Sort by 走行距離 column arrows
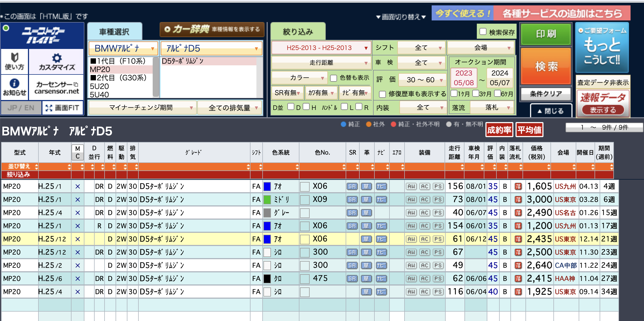644x321 pixels. (462, 167)
